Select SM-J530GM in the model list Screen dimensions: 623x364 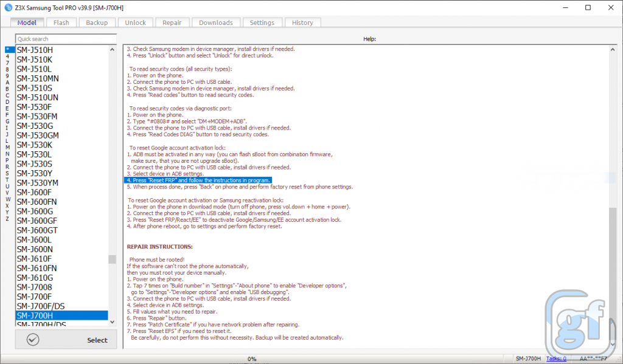point(61,136)
